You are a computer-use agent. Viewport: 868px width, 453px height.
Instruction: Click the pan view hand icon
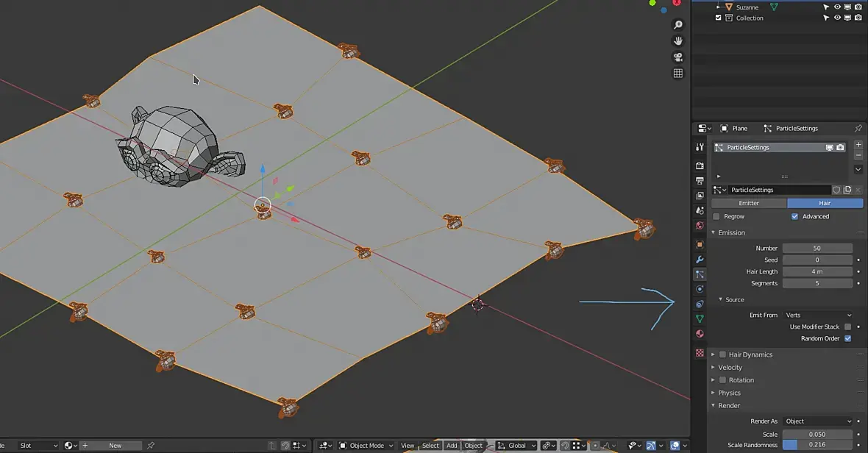coord(677,41)
